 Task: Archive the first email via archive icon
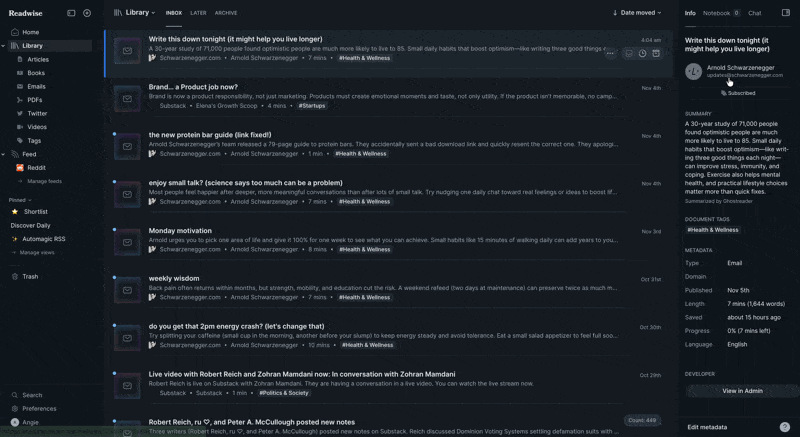[656, 54]
